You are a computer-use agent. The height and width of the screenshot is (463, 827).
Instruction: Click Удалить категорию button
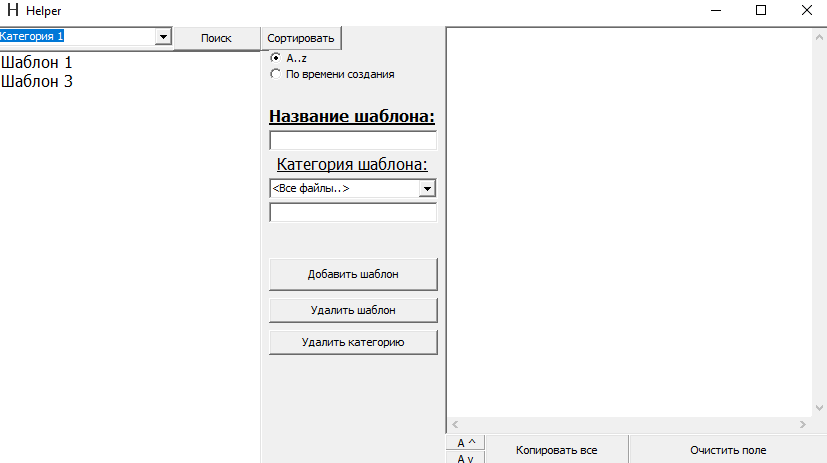pos(353,342)
